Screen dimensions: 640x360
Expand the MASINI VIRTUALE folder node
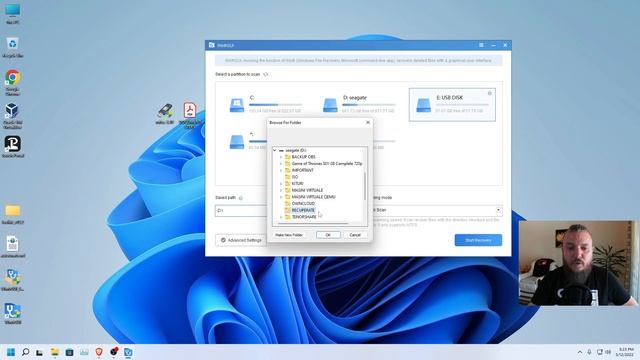[281, 190]
